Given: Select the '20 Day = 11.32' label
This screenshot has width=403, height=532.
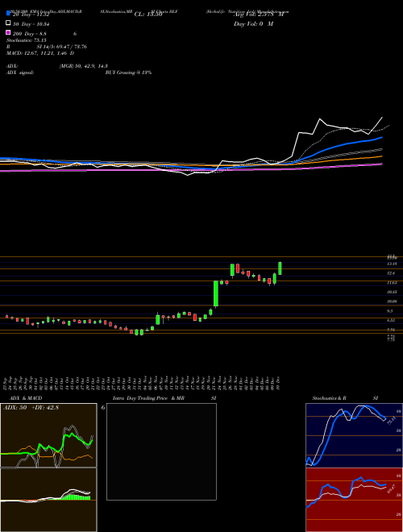Looking at the screenshot, I should [31, 15].
